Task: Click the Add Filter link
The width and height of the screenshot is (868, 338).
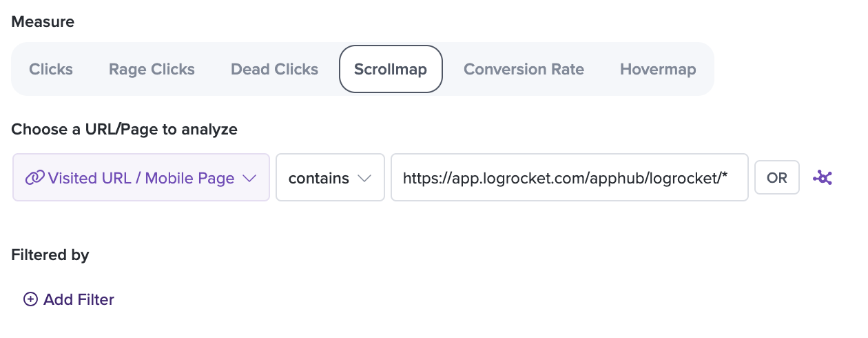Action: (x=69, y=299)
